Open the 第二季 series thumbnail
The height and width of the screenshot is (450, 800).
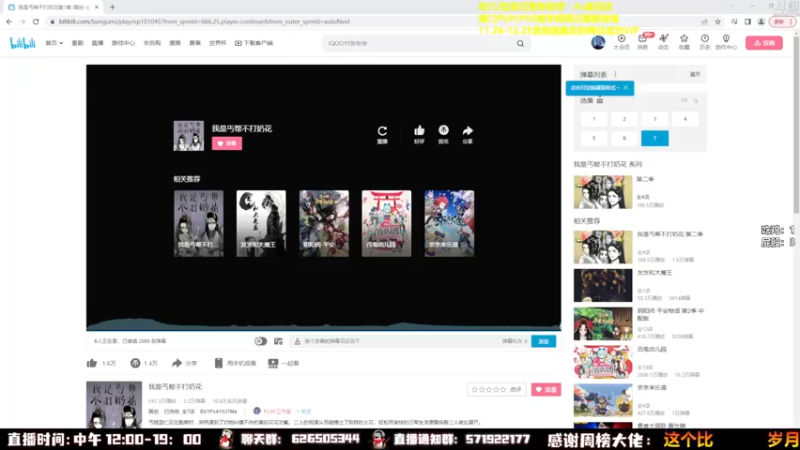coord(603,192)
